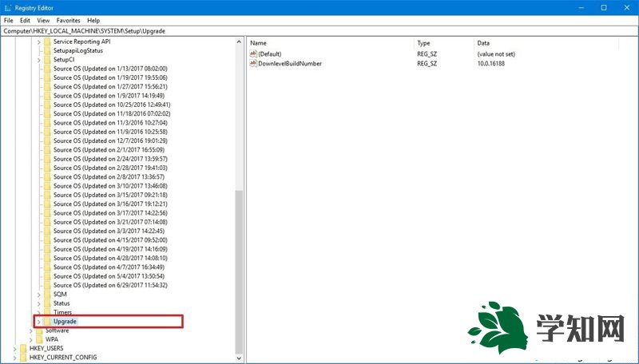Image resolution: width=639 pixels, height=364 pixels.
Task: Select Source OS (Updated on 5/4/2017 13:50:54)
Action: tap(109, 276)
